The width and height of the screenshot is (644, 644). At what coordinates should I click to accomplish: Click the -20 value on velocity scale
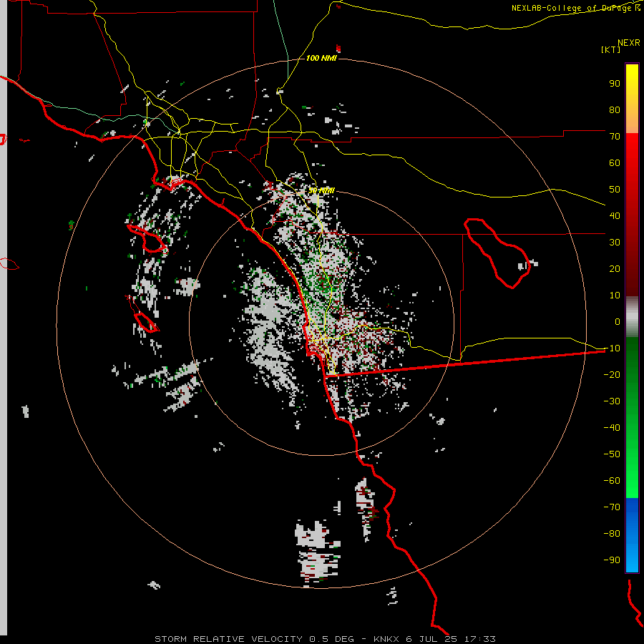[x=612, y=374]
